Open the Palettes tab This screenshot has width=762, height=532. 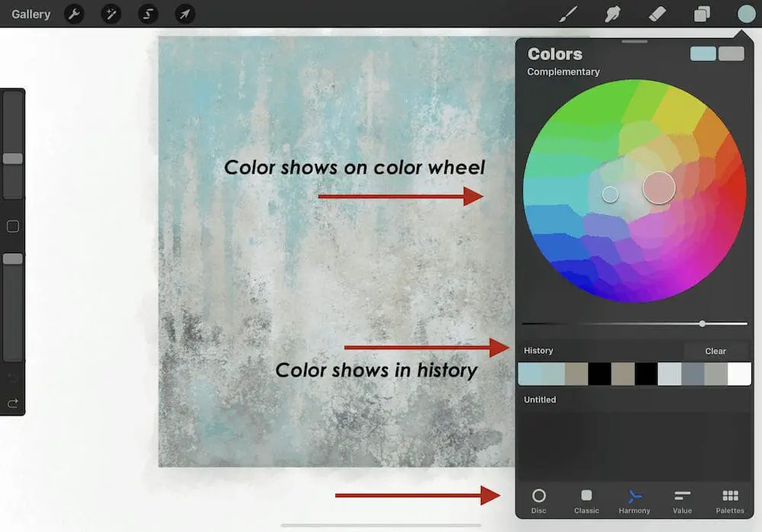730,502
